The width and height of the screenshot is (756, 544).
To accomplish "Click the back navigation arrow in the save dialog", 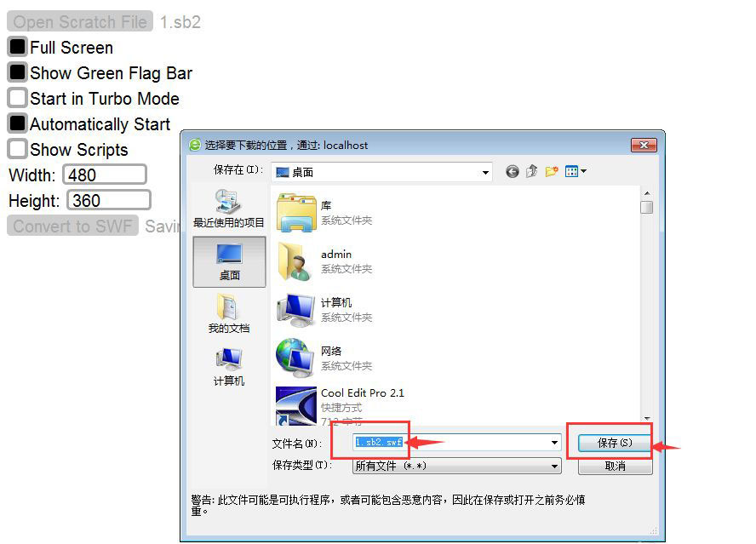I will tap(512, 171).
